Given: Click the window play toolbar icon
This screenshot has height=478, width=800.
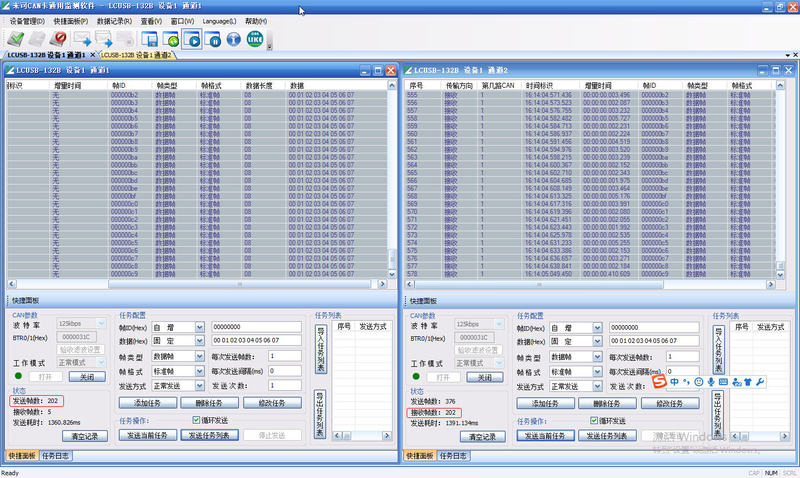Looking at the screenshot, I should pos(194,39).
